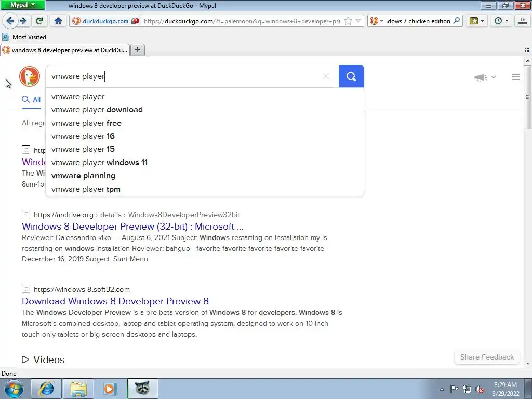Select the windows 8 developer preview tab
The height and width of the screenshot is (399, 532).
tap(65, 50)
